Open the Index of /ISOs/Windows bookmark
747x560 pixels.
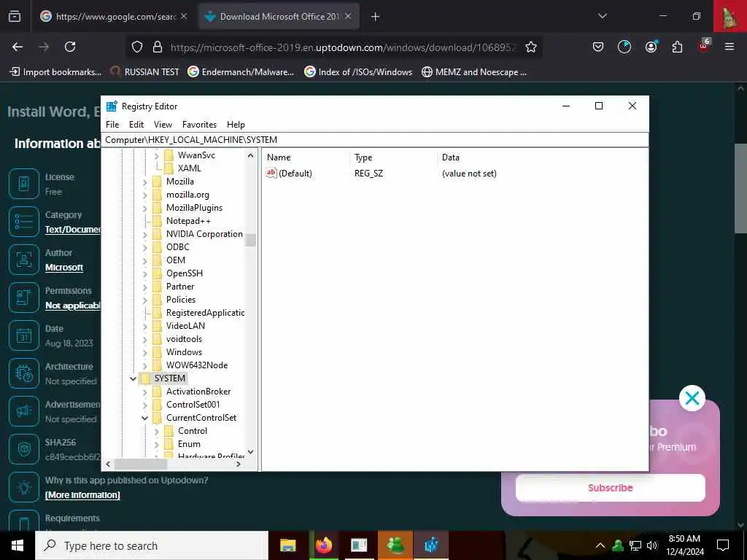358,72
